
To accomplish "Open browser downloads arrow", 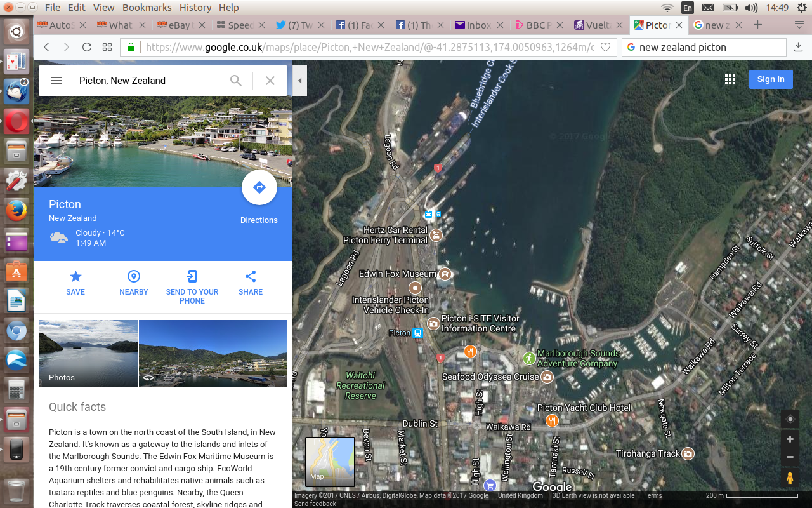I will (x=798, y=47).
